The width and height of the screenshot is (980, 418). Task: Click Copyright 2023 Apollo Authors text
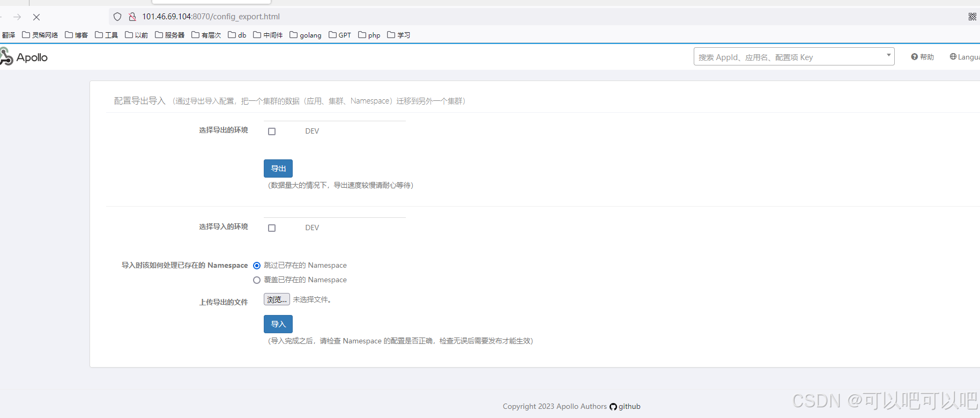555,406
